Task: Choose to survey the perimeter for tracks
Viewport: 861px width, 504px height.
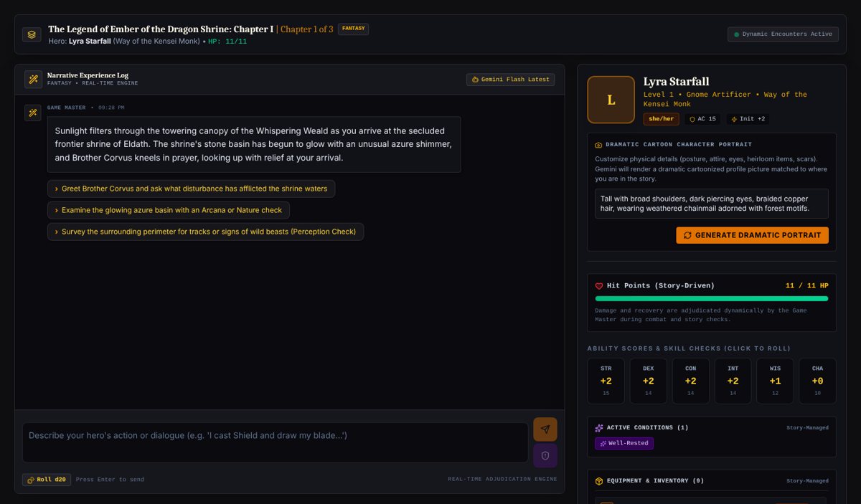Action: tap(205, 232)
